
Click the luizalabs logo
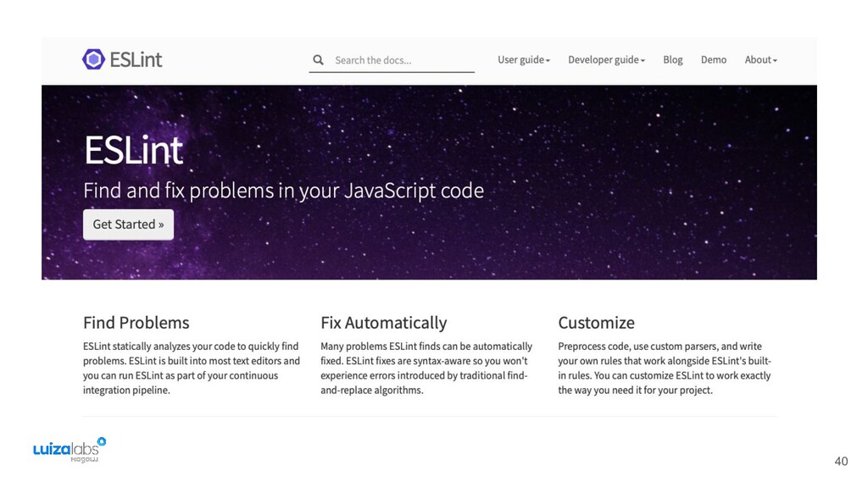coord(70,450)
